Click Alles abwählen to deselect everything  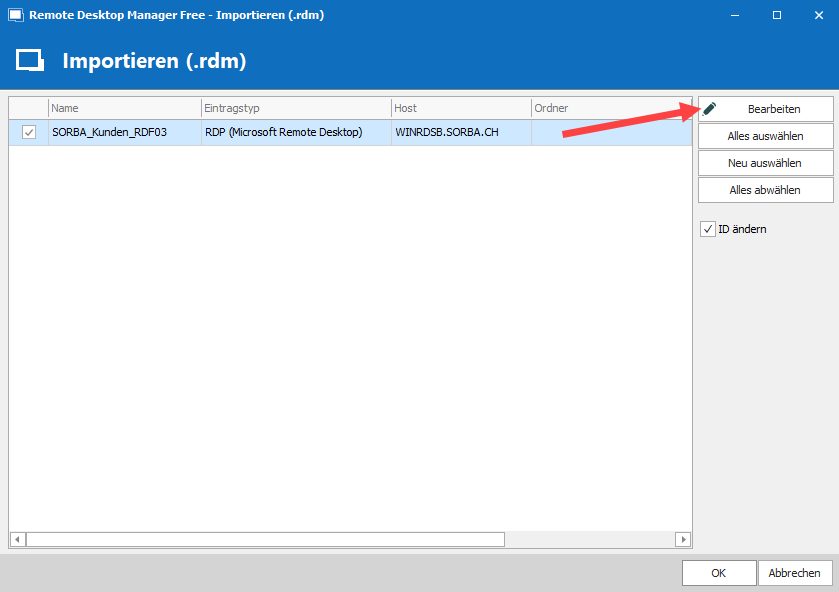765,190
